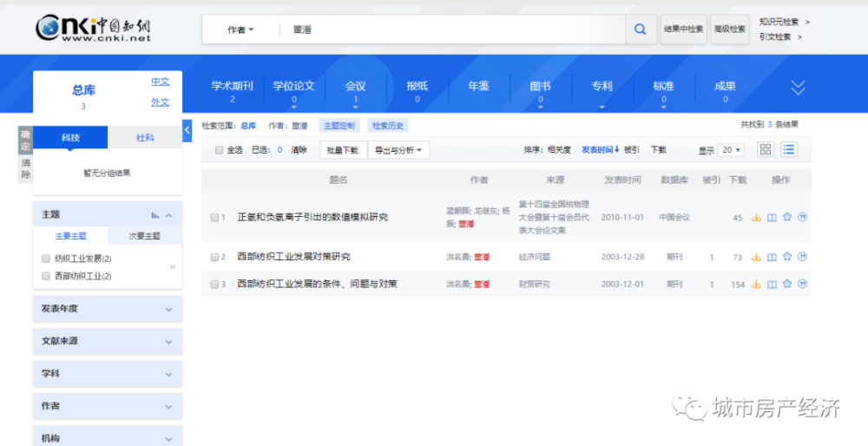Open article 西部纺织工业发展对策研究

pos(293,257)
